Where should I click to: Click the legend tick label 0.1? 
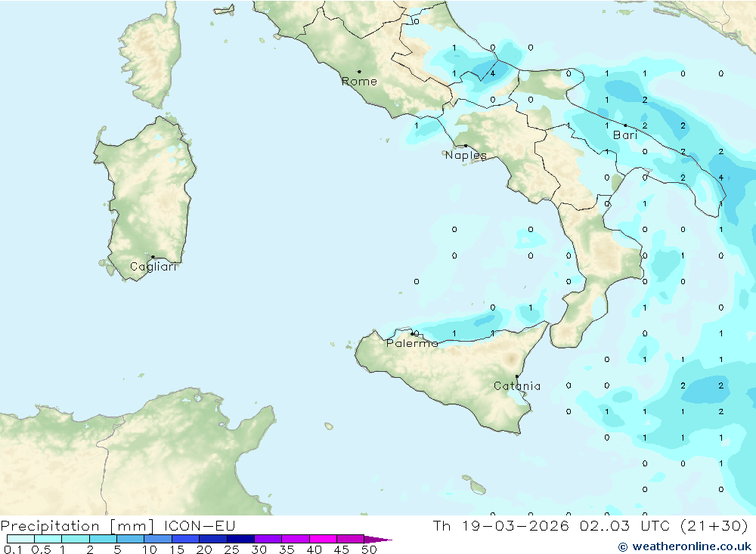click(x=13, y=549)
